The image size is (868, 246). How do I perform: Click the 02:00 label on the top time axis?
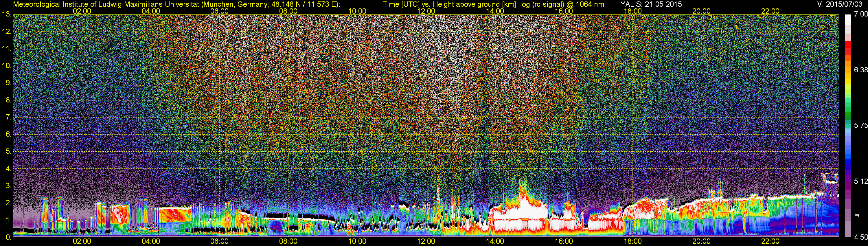click(82, 11)
